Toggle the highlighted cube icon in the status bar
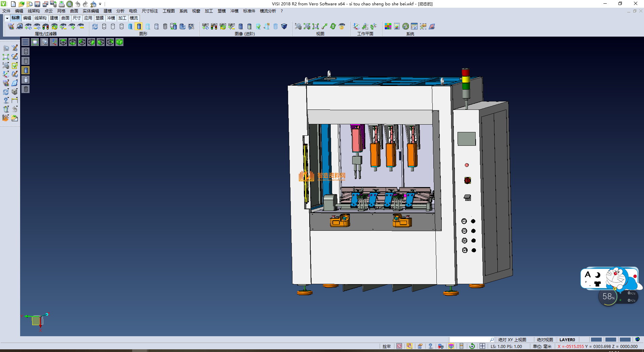The image size is (644, 352). 451,346
